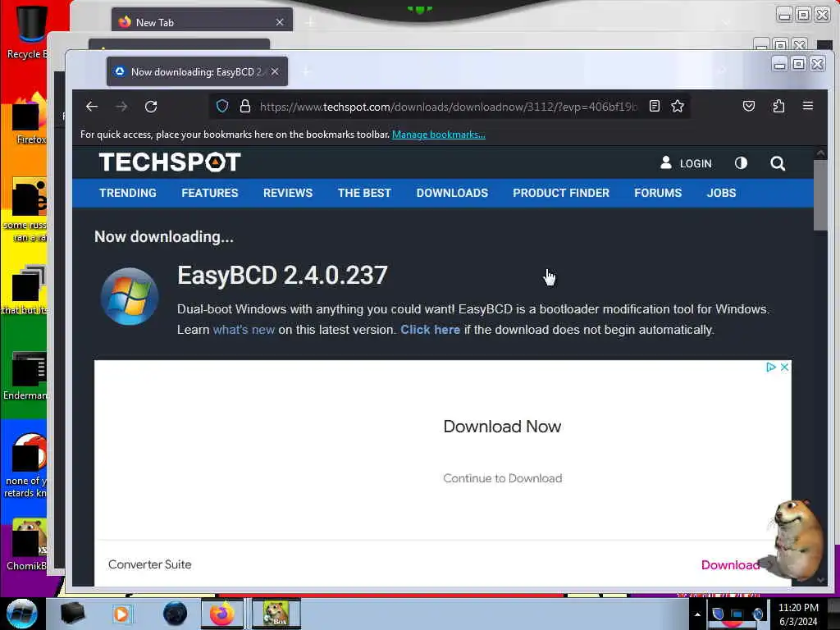Open the Pocket save icon in toolbar
Image resolution: width=840 pixels, height=630 pixels.
[x=749, y=106]
